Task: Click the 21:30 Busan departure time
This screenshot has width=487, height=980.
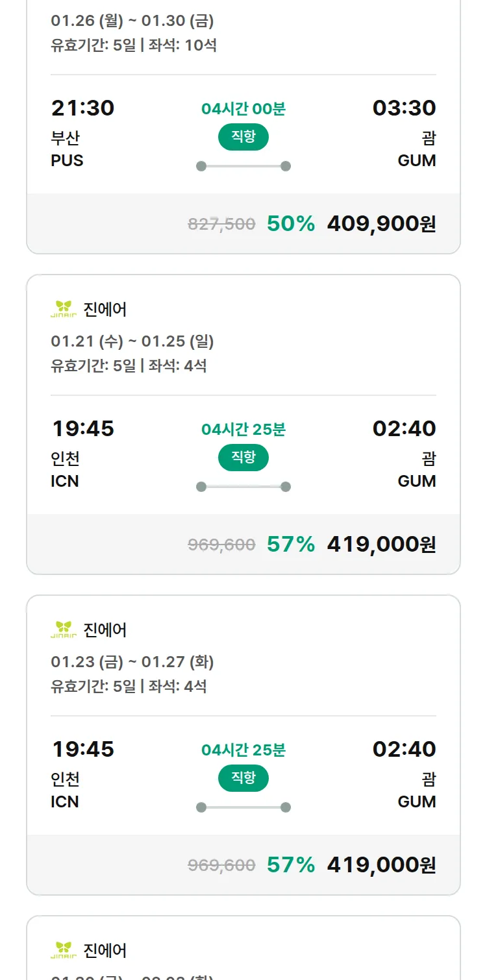Action: click(x=82, y=108)
